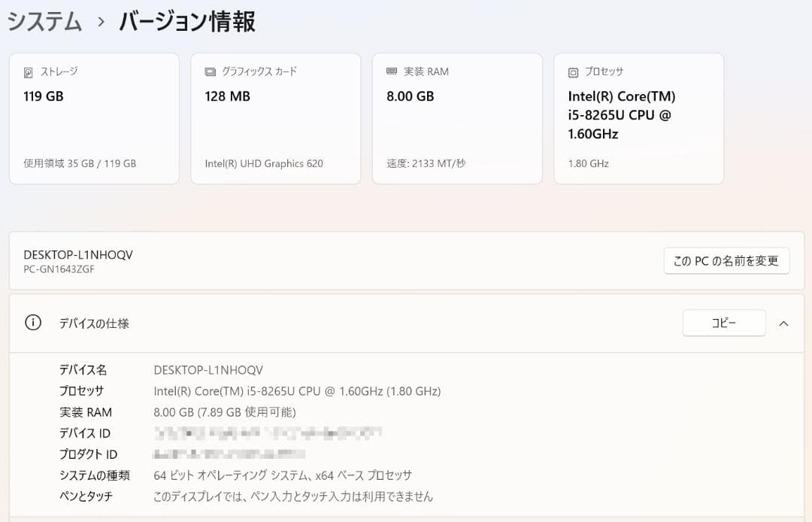Open the システム breadcrumb link

(41, 22)
